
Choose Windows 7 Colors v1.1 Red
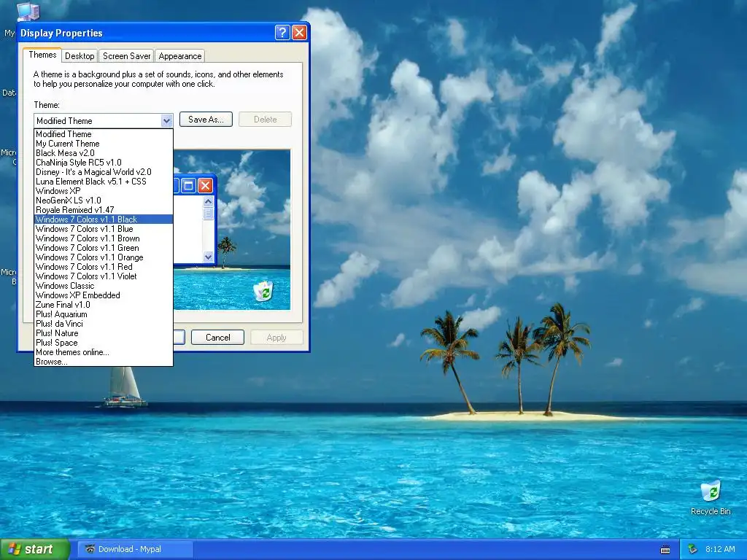pyautogui.click(x=104, y=267)
